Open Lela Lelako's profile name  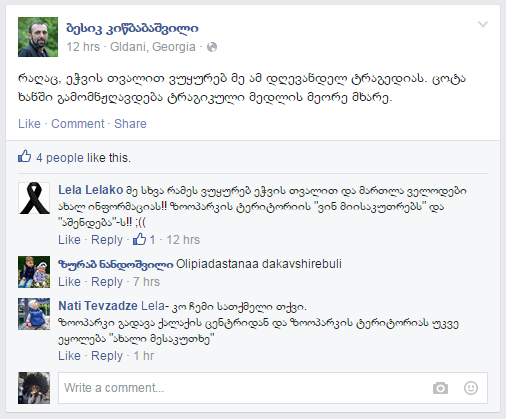point(91,190)
